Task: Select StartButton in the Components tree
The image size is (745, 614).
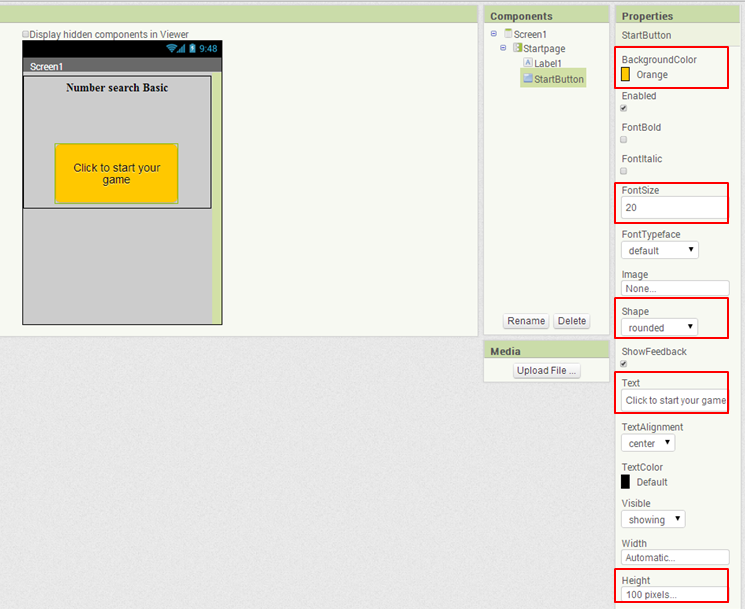Action: (x=559, y=79)
